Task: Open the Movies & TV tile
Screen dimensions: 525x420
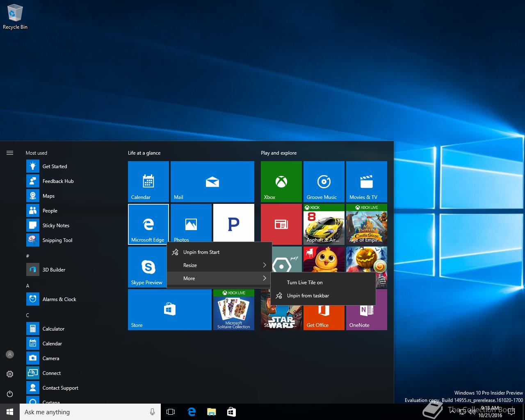Action: 367,181
